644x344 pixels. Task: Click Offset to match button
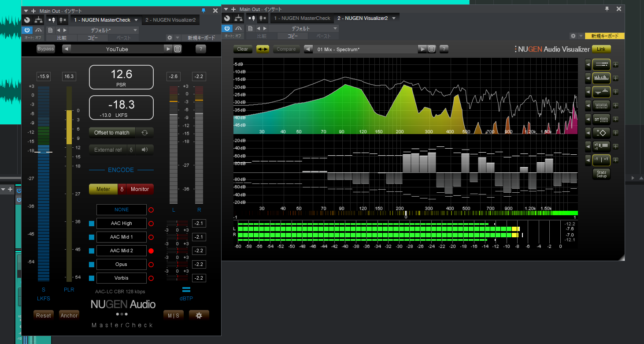pyautogui.click(x=112, y=132)
